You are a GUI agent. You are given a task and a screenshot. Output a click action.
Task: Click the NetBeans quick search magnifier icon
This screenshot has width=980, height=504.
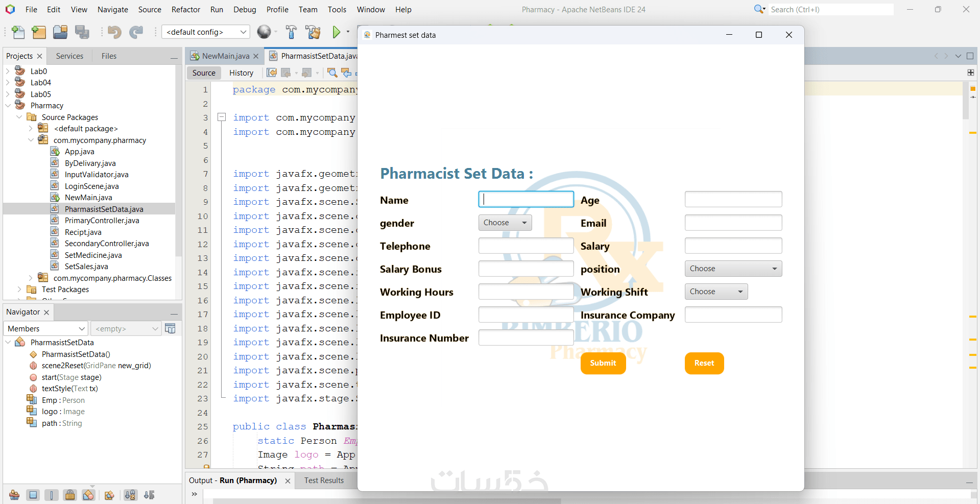pos(759,9)
